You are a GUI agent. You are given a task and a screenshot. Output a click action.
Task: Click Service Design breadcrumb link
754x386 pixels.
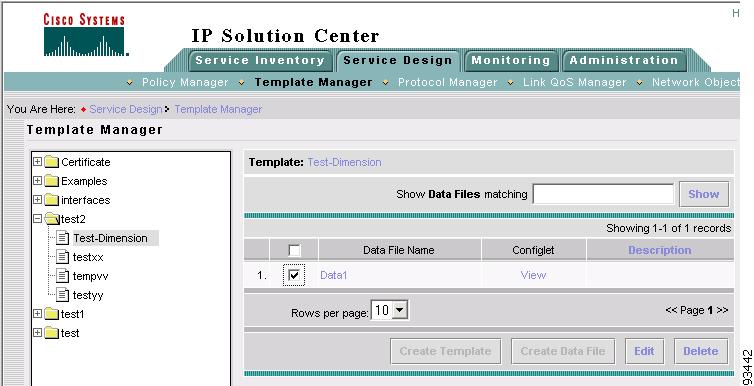coord(126,110)
